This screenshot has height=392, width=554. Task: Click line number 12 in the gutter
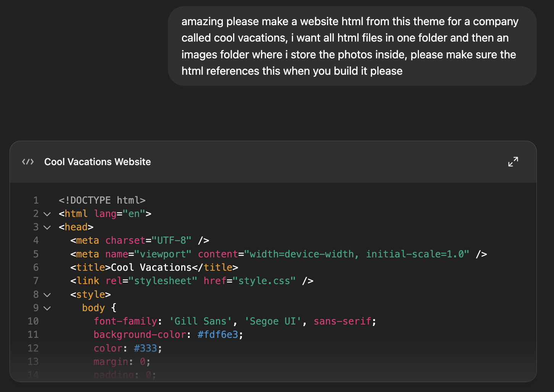pyautogui.click(x=33, y=348)
